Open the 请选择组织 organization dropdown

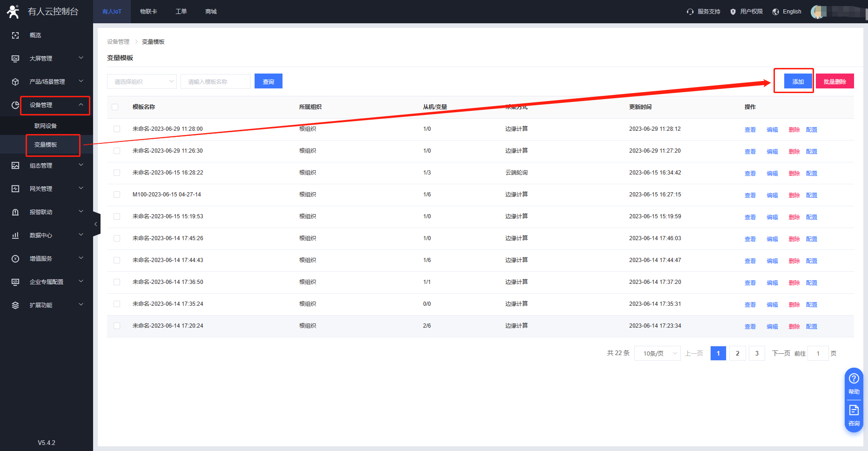coord(141,81)
